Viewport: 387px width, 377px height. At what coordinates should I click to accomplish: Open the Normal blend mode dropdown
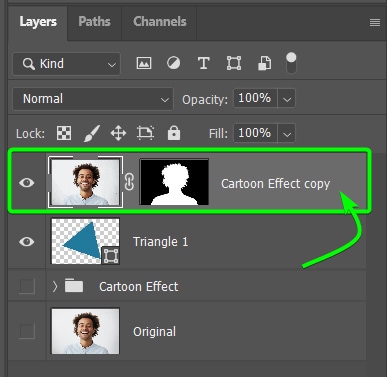[x=93, y=99]
